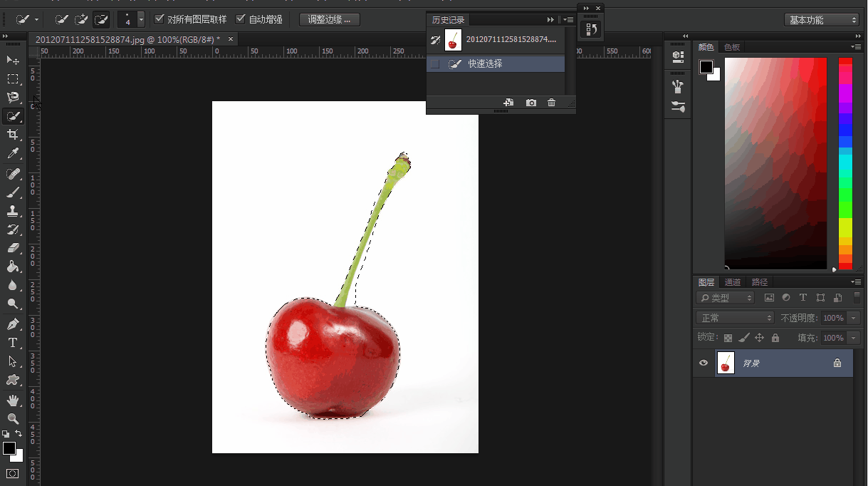
Task: Click the delete state trash icon in History
Action: tap(551, 103)
